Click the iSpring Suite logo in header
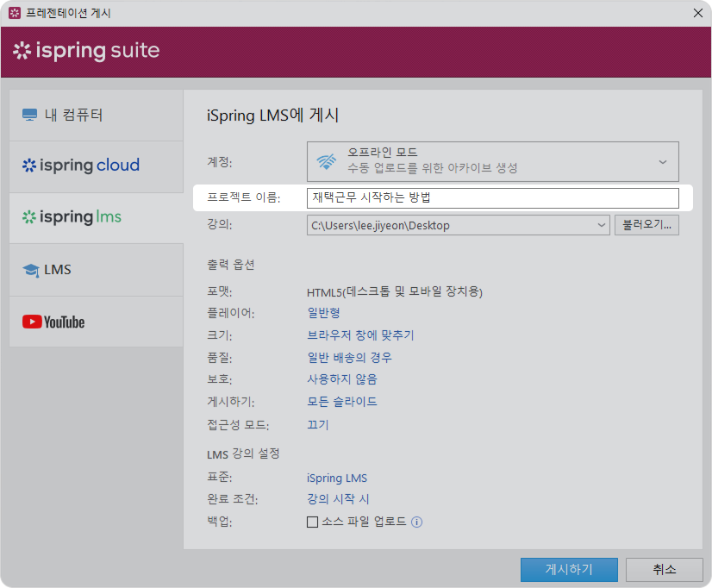The image size is (712, 588). pos(86,51)
